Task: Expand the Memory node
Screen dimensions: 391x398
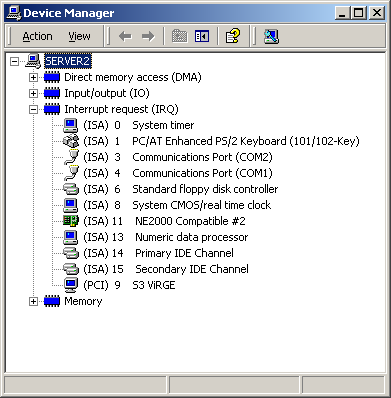Action: point(33,301)
